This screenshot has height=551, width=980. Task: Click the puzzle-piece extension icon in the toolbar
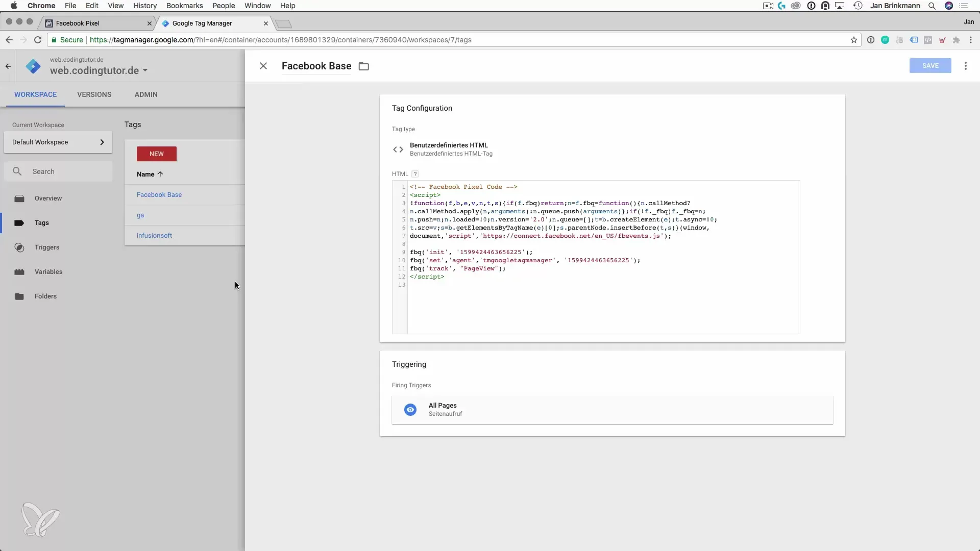pyautogui.click(x=956, y=40)
